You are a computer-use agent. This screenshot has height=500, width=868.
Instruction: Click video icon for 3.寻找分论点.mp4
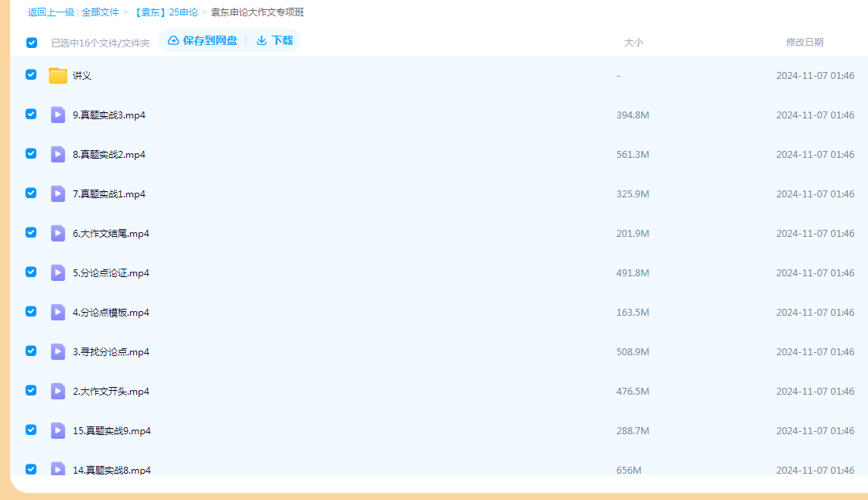[x=58, y=352]
